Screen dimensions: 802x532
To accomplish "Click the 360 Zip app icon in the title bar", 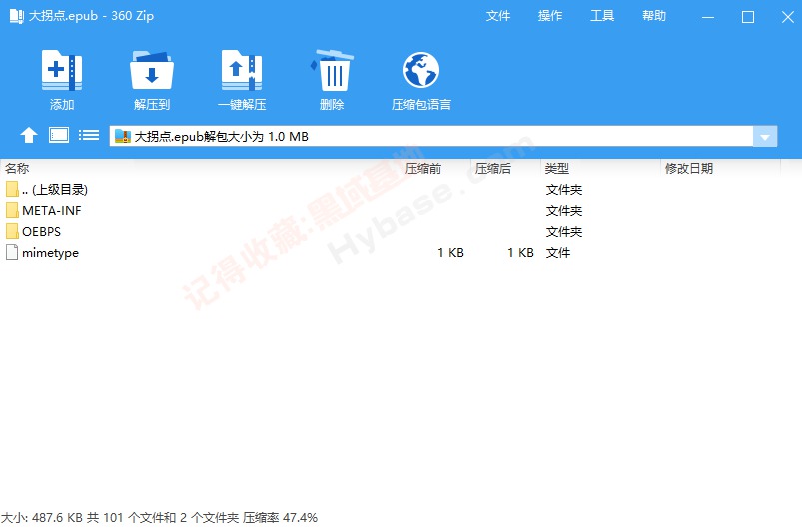I will [16, 16].
